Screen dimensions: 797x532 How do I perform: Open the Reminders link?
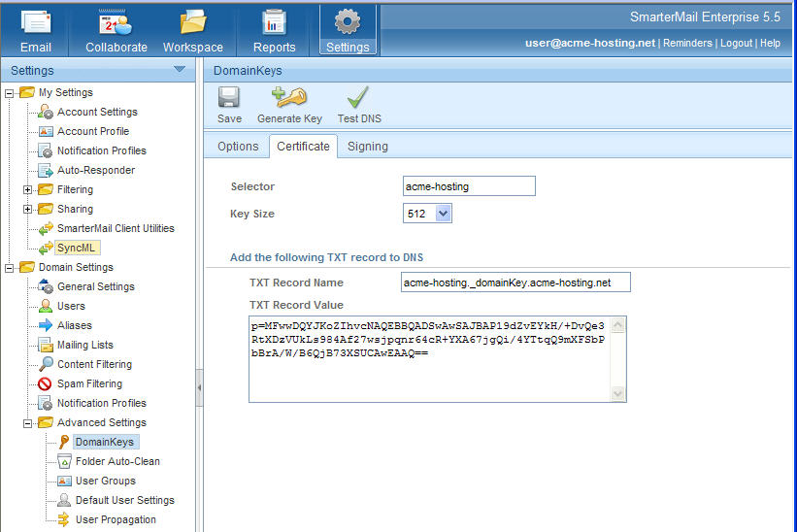coord(687,43)
